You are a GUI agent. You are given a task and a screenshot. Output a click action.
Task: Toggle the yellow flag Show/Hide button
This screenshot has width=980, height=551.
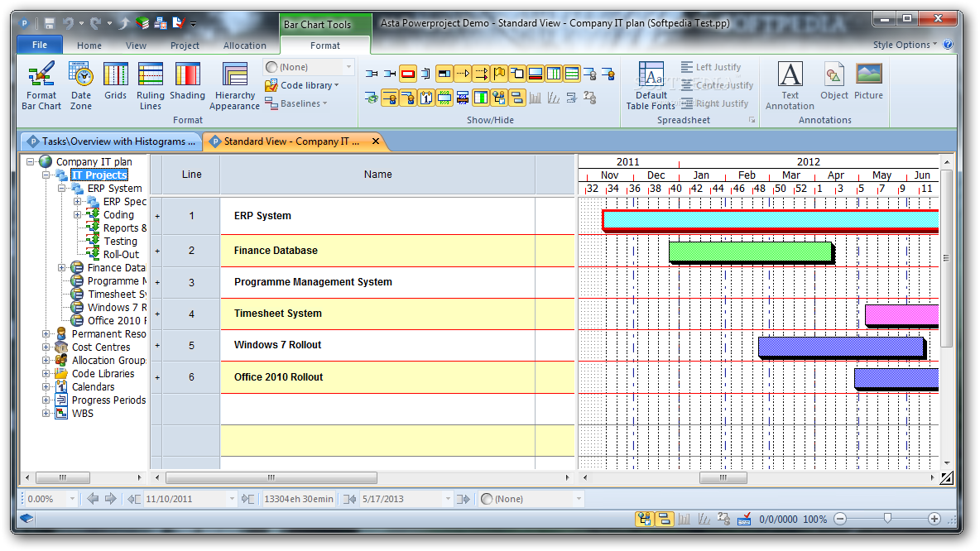click(499, 74)
